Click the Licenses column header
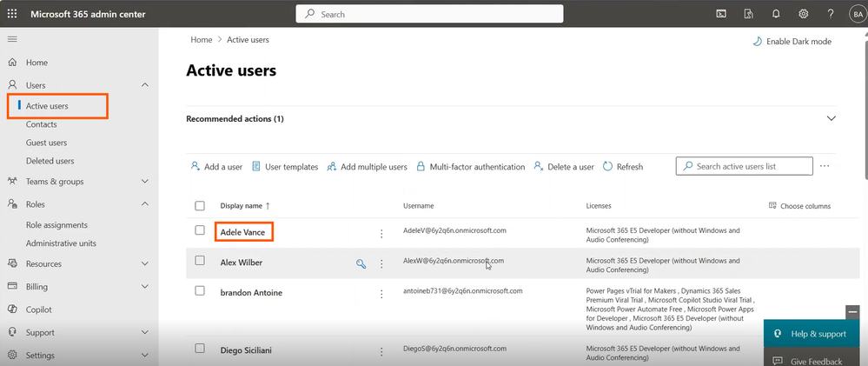Screen dimensions: 868x366 599,206
